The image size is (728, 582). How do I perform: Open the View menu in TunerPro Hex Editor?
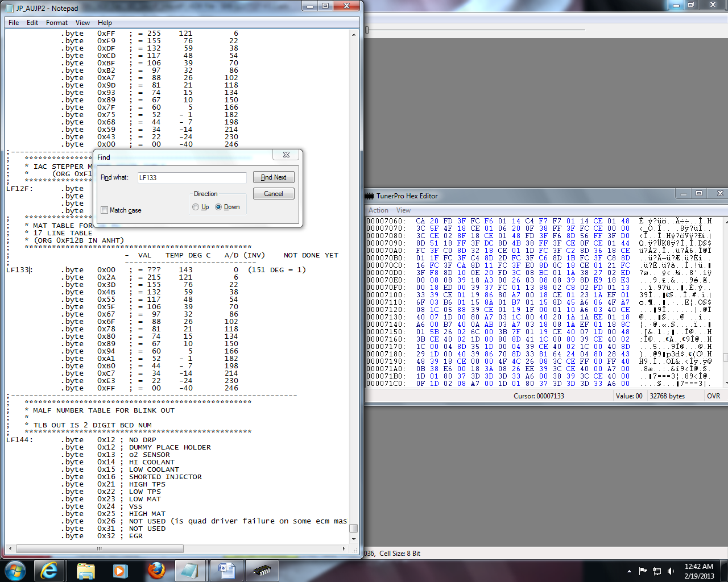tap(403, 210)
